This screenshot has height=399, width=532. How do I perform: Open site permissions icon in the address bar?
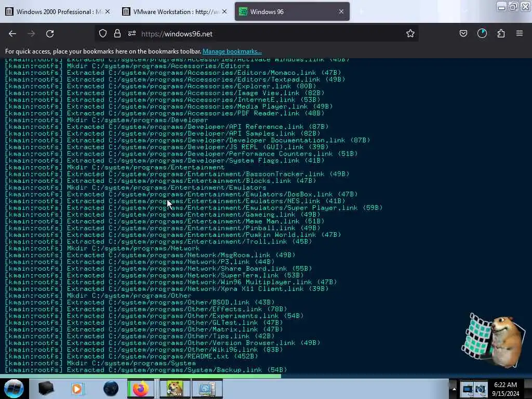click(x=132, y=34)
